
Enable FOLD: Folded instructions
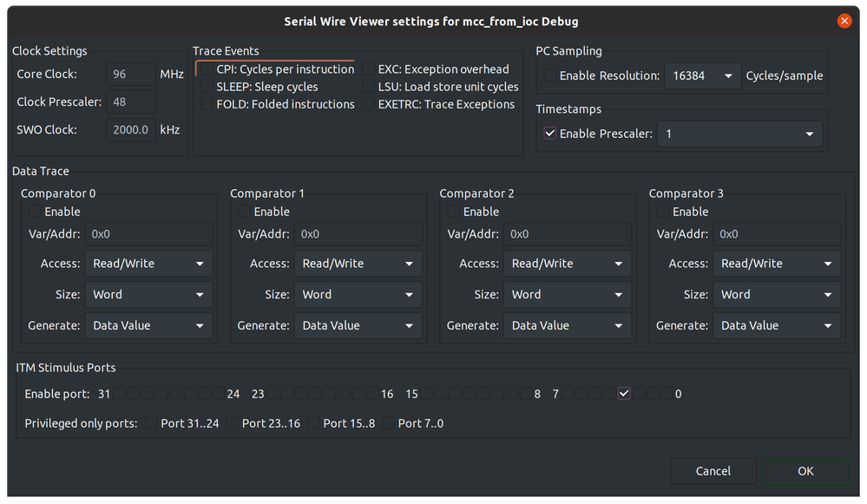pyautogui.click(x=207, y=104)
